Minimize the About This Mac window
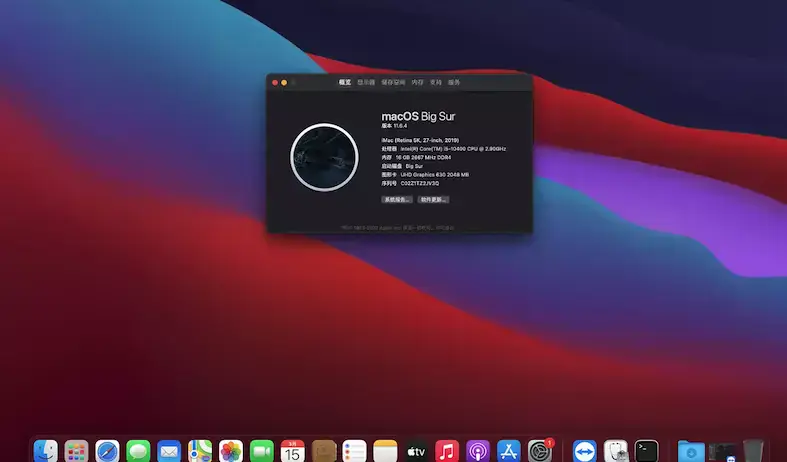The height and width of the screenshot is (462, 787). pyautogui.click(x=284, y=82)
